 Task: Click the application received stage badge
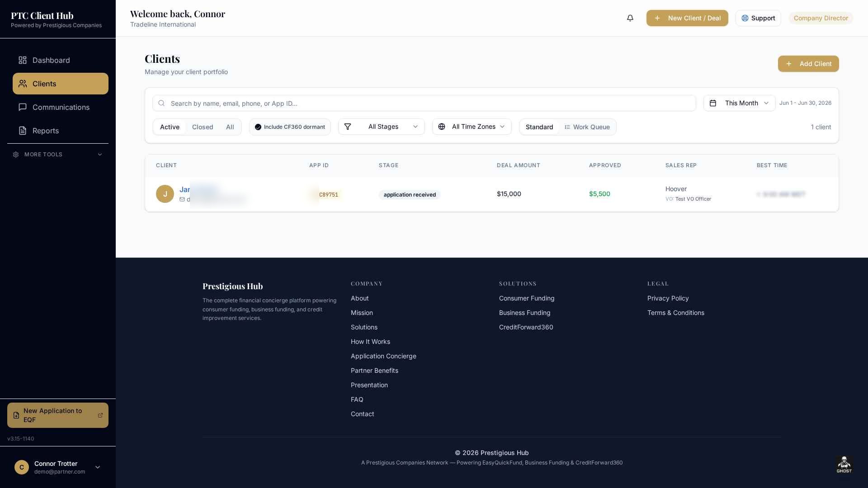(410, 195)
